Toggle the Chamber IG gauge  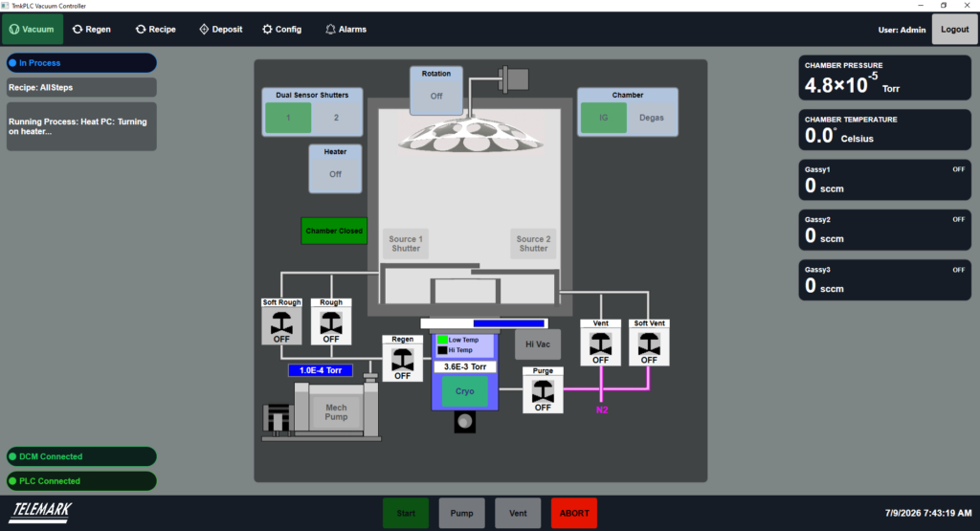tap(604, 118)
